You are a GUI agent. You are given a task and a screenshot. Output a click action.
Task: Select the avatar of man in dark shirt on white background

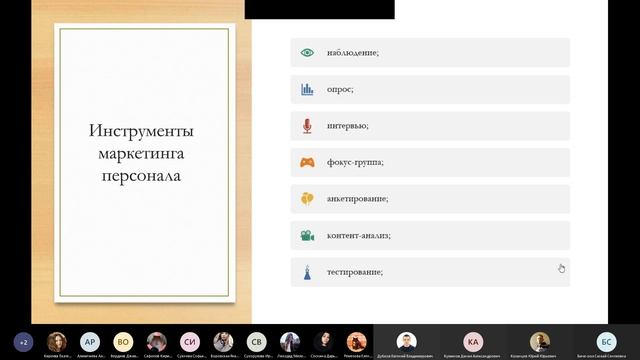(x=407, y=342)
